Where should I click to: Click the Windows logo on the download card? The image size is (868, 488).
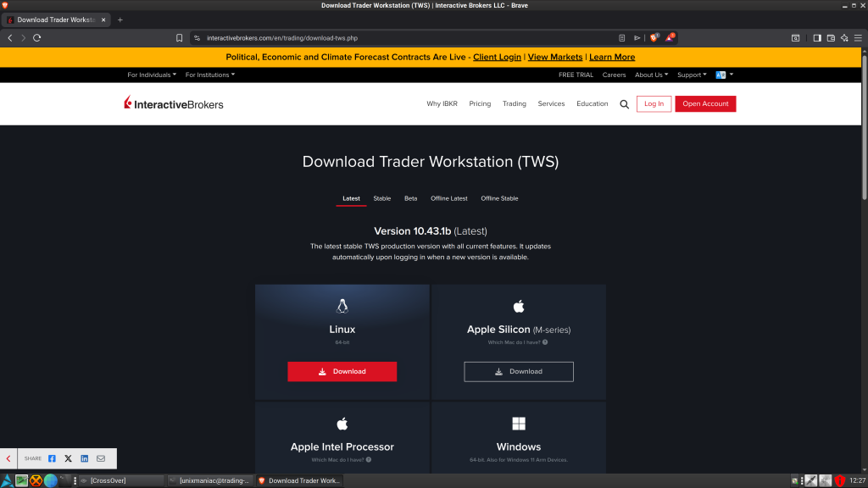click(518, 422)
